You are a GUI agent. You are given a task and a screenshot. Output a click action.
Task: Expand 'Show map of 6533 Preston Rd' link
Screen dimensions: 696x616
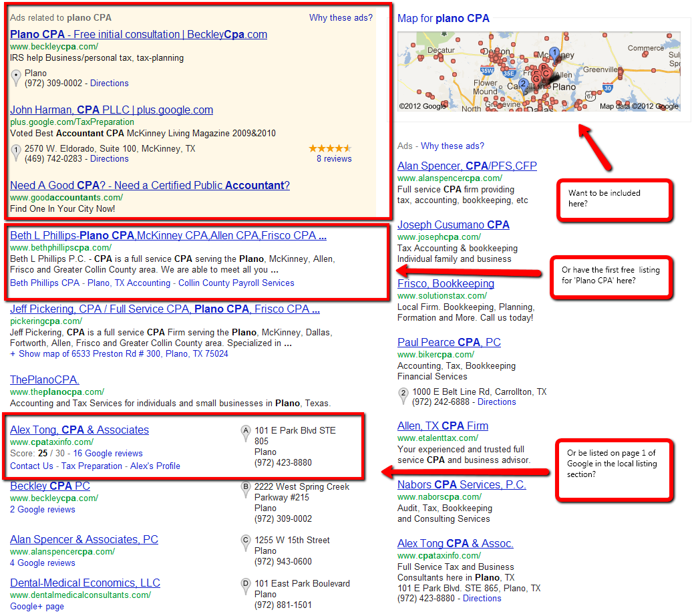[x=119, y=354]
